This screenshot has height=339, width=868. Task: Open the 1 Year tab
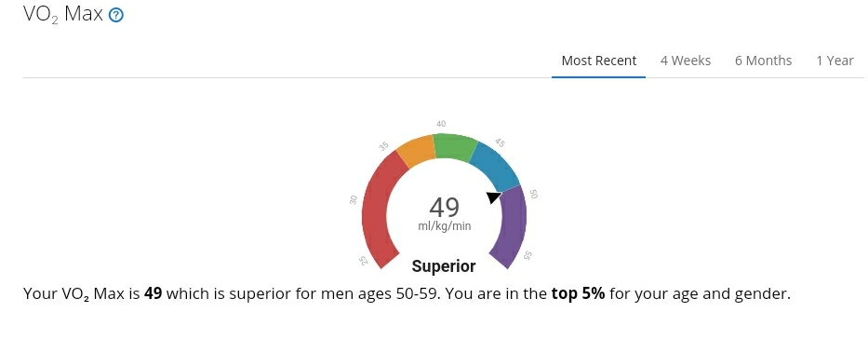(835, 61)
